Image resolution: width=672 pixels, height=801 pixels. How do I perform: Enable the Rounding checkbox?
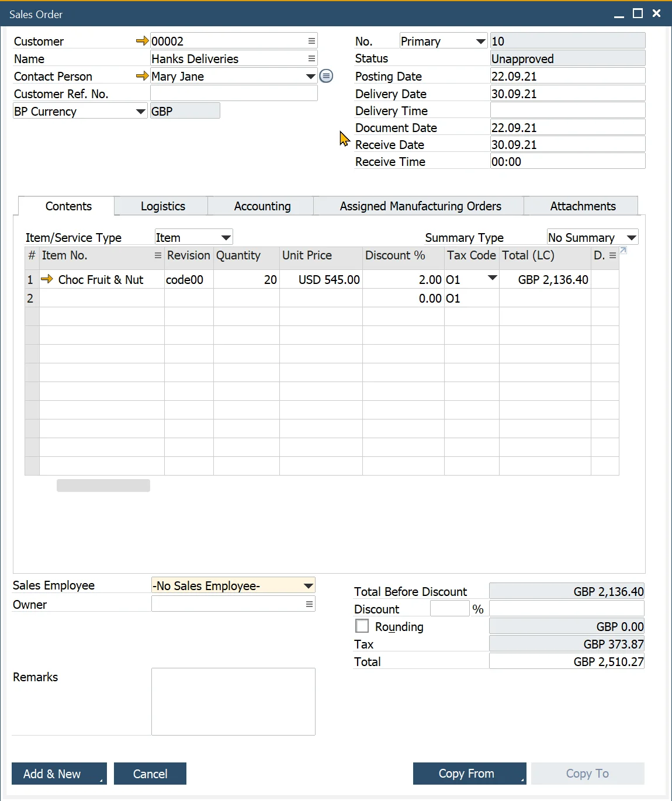pyautogui.click(x=362, y=626)
